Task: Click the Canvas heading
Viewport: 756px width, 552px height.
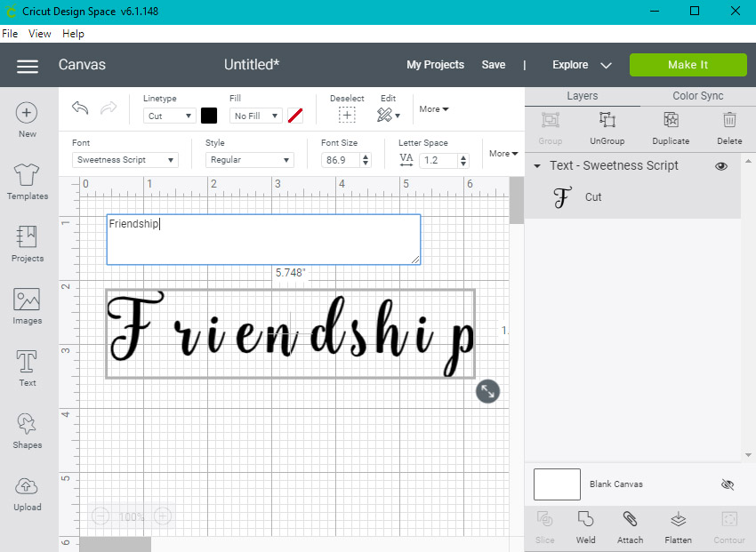Action: click(x=82, y=65)
